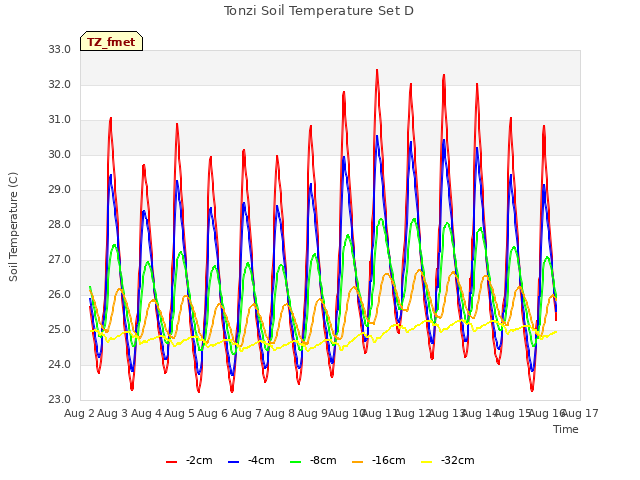Select the green -8cm legend swatch
The height and width of the screenshot is (480, 640).
pos(296,462)
